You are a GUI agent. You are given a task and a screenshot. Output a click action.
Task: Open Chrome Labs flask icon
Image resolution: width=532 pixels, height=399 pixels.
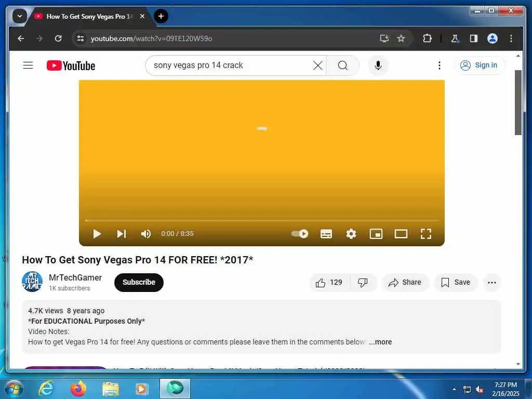click(x=455, y=38)
